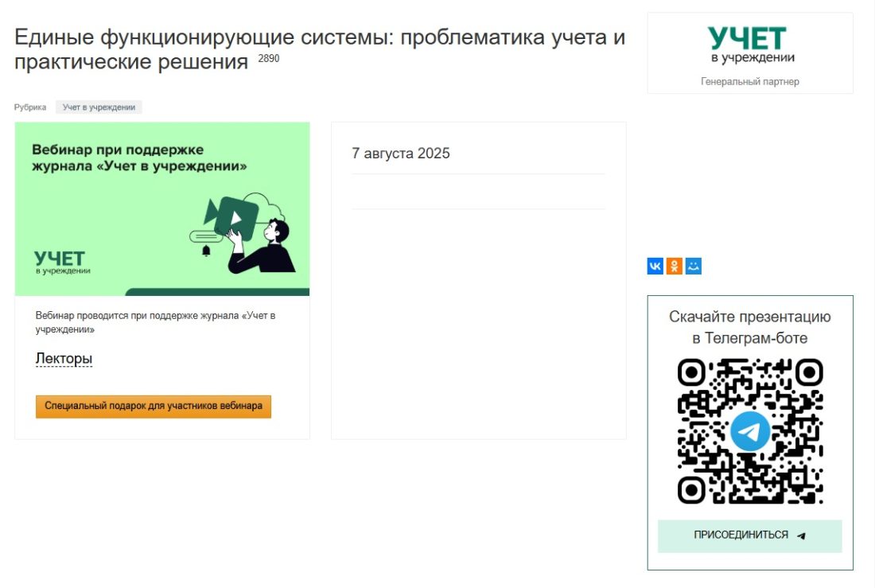Open Специальный подарок для участников вебинара
Image resolution: width=875 pixels, height=588 pixels.
coord(154,406)
